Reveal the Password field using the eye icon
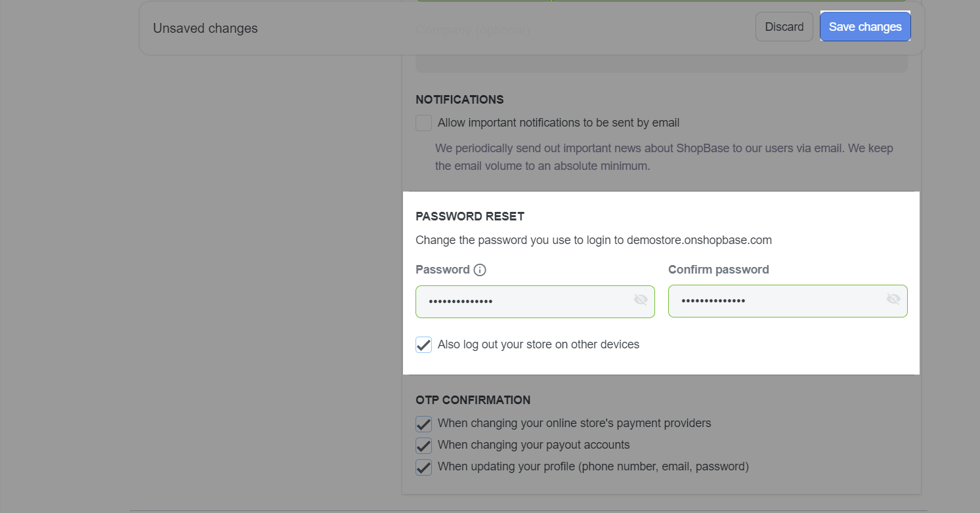The height and width of the screenshot is (513, 980). (641, 300)
